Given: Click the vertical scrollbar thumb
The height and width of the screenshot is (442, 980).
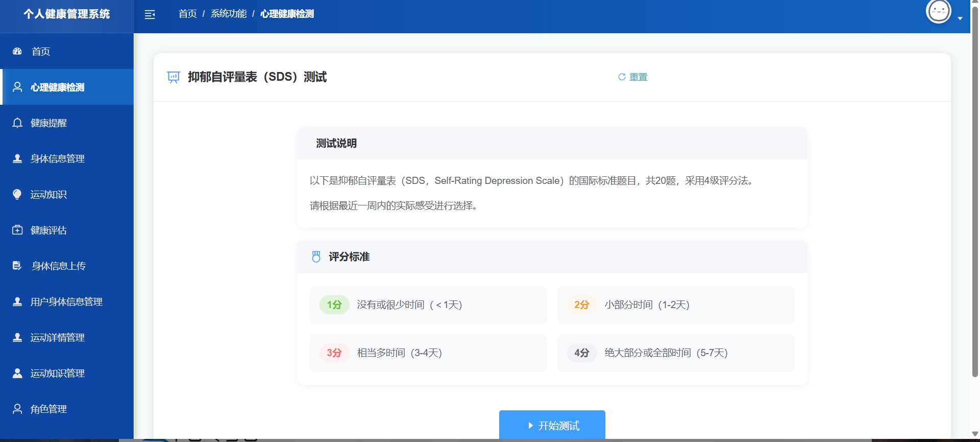Looking at the screenshot, I should point(975,192).
